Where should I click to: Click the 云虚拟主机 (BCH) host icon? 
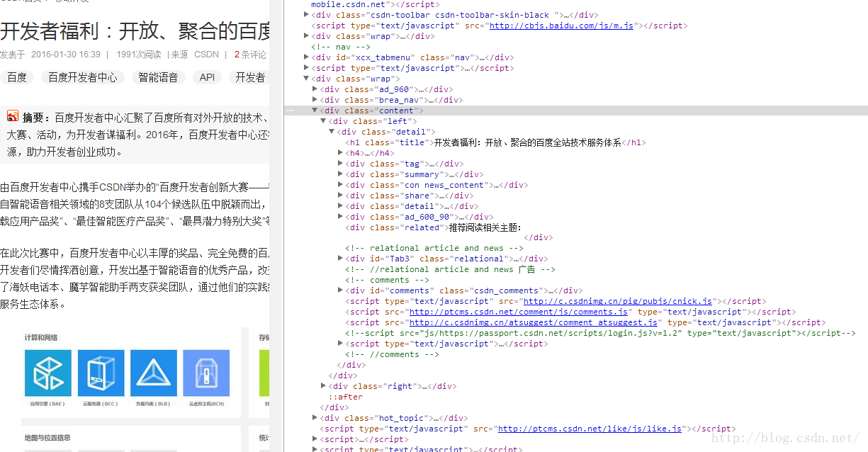coord(206,373)
